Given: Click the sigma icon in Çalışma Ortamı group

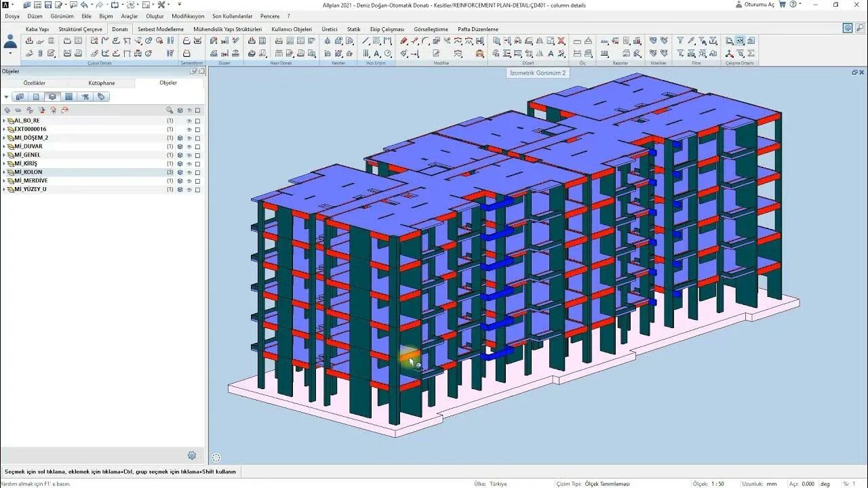Looking at the screenshot, I should [751, 54].
